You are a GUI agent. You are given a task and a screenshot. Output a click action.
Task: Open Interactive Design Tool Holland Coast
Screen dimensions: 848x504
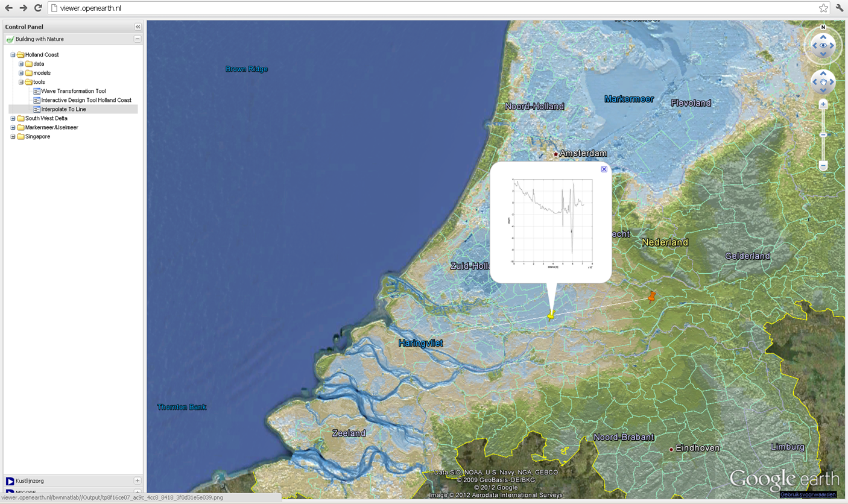(x=86, y=100)
